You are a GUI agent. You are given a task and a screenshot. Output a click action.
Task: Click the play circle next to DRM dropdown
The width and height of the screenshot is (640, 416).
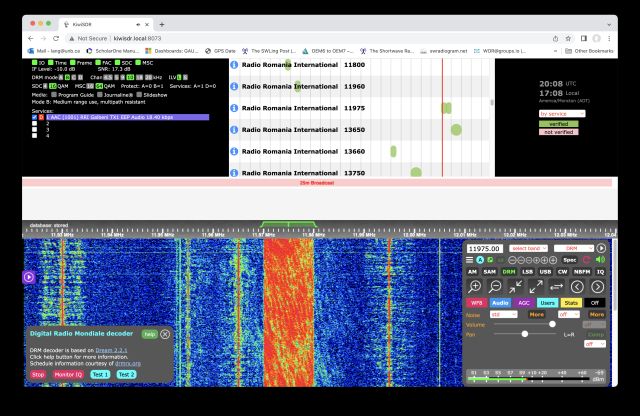point(601,248)
